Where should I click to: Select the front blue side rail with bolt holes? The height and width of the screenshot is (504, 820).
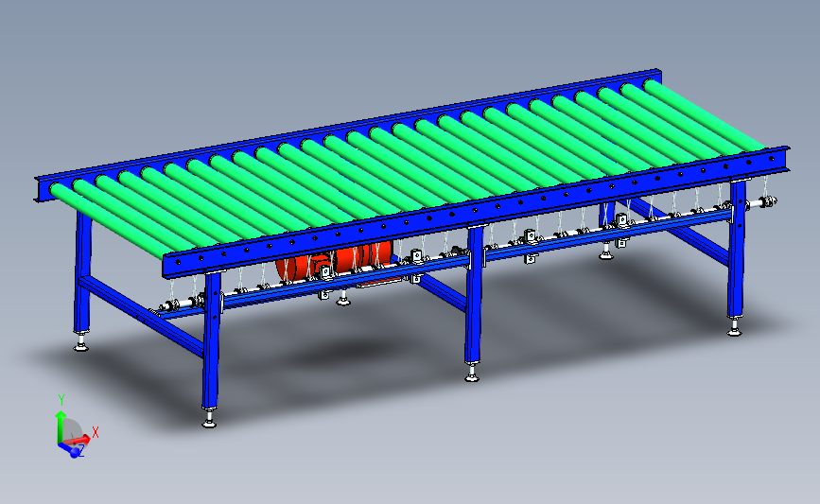(x=475, y=211)
